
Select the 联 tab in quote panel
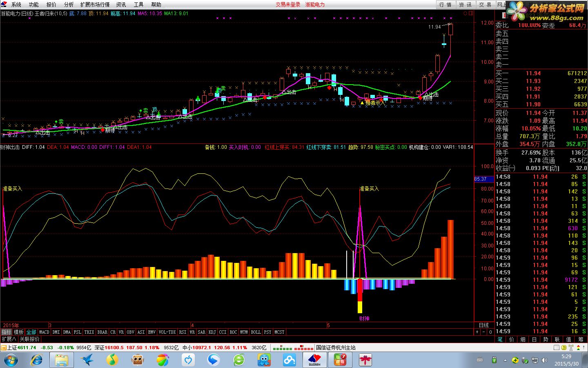(x=557, y=339)
